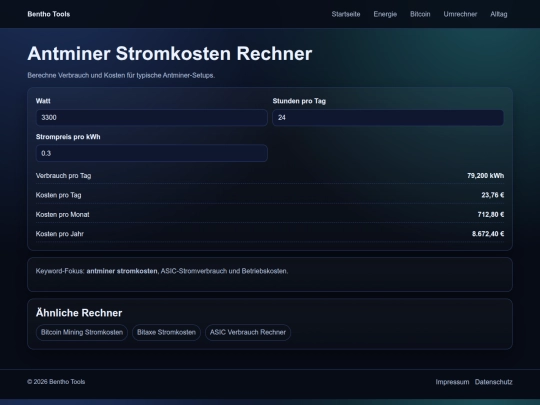
Task: Select the 23,76 € daily cost value
Action: pyautogui.click(x=493, y=195)
